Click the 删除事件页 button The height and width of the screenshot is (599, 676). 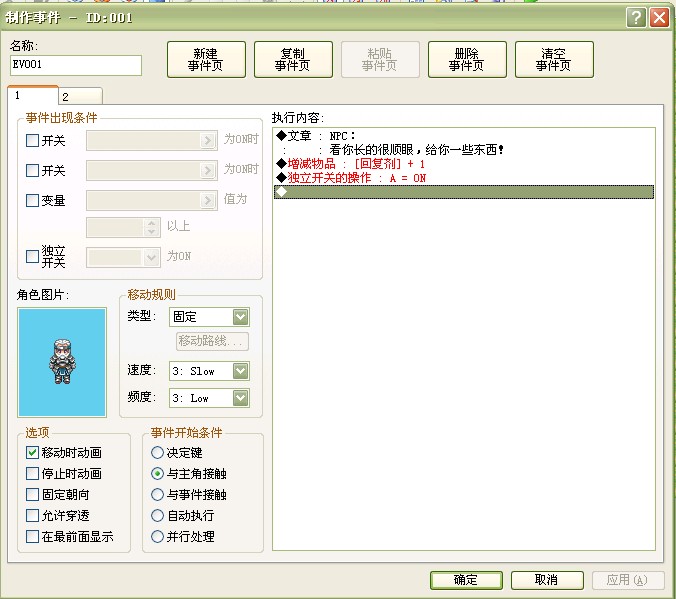pyautogui.click(x=467, y=60)
